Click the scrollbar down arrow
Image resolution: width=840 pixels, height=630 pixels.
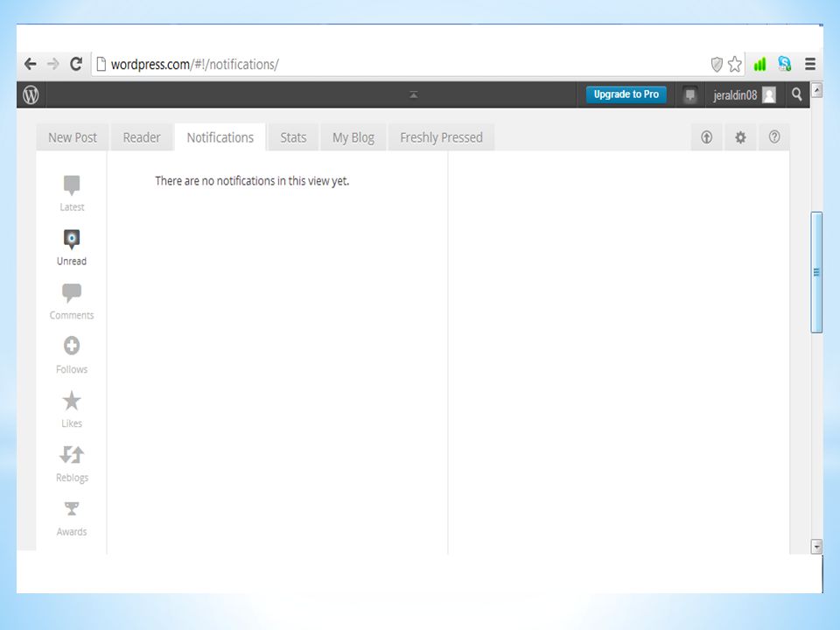tap(816, 547)
